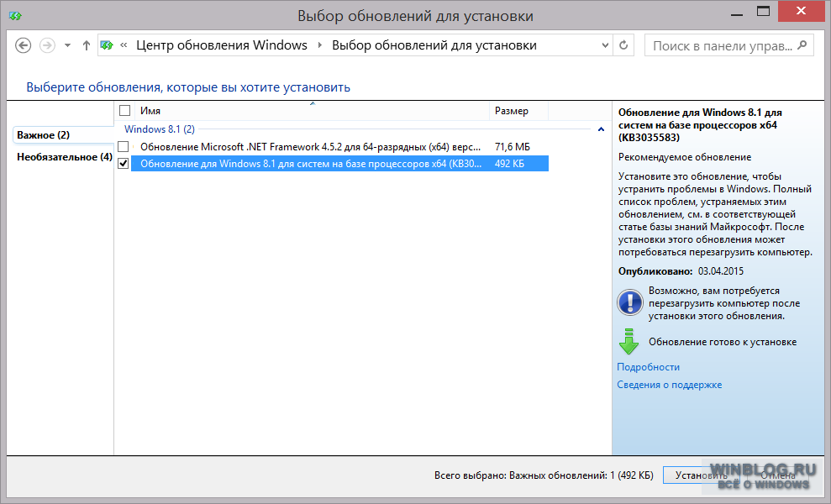Screen dimensions: 831x504
Task: Collapse the 'Windows 8.1 (2)' group
Action: 601,129
